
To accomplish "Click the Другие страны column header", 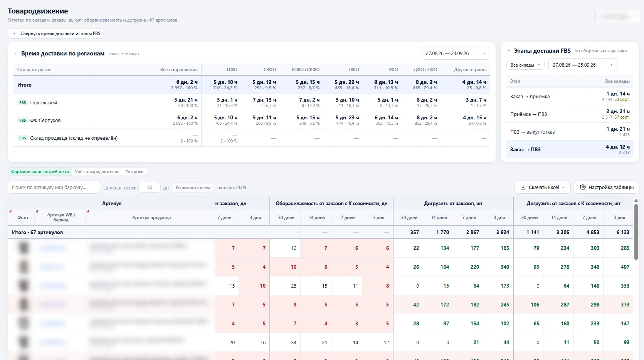I will click(470, 70).
